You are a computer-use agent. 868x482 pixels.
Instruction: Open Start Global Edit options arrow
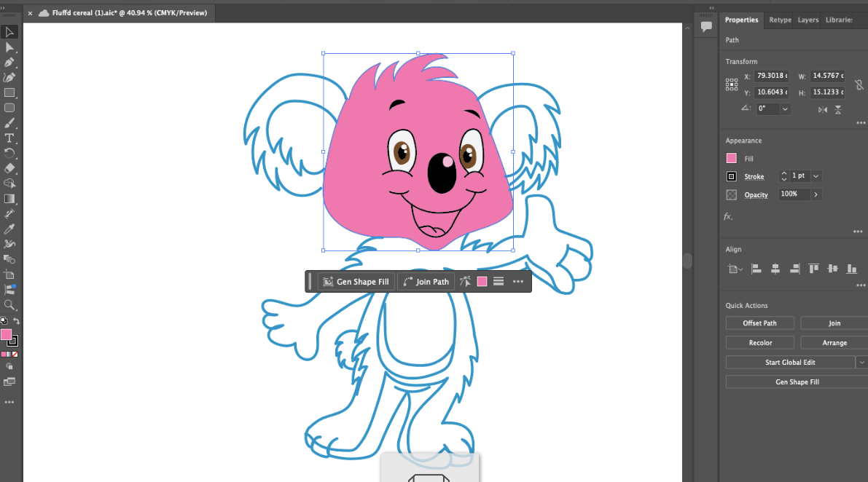click(862, 363)
